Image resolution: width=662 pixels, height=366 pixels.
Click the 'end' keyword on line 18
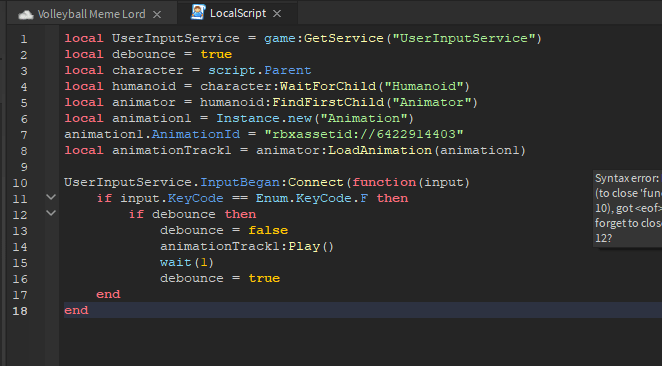[76, 310]
